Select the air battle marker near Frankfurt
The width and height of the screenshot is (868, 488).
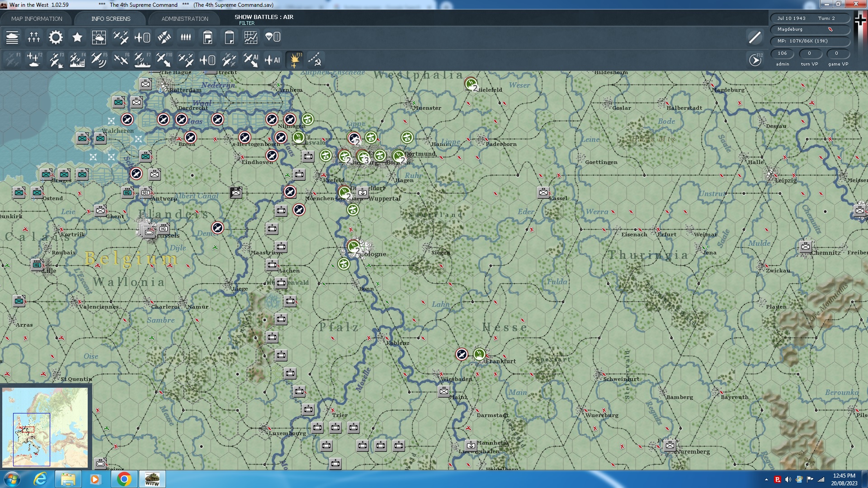point(462,354)
